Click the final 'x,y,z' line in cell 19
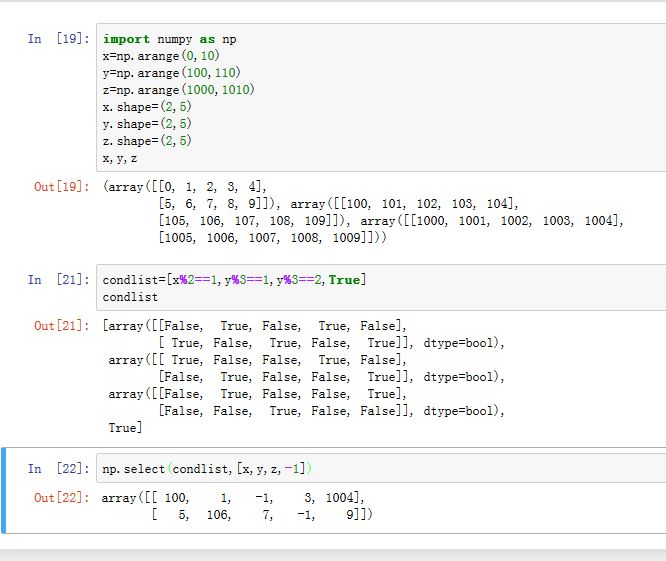 click(x=120, y=158)
